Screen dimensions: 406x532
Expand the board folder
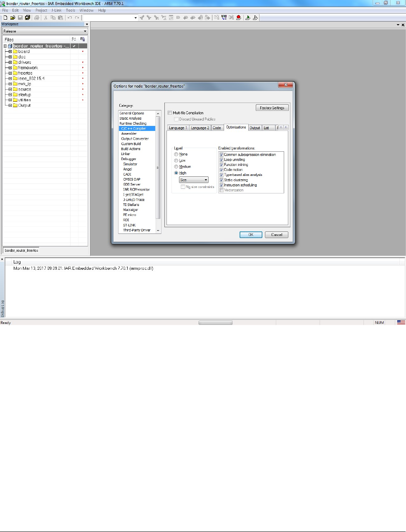tap(10, 52)
